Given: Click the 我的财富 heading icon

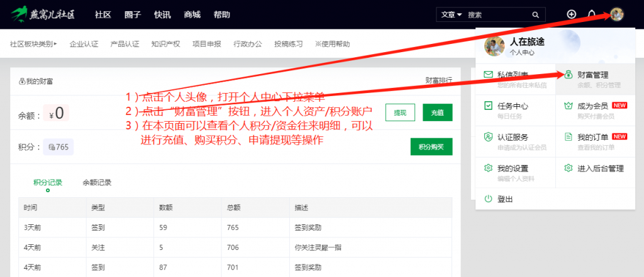Looking at the screenshot, I should coord(22,81).
